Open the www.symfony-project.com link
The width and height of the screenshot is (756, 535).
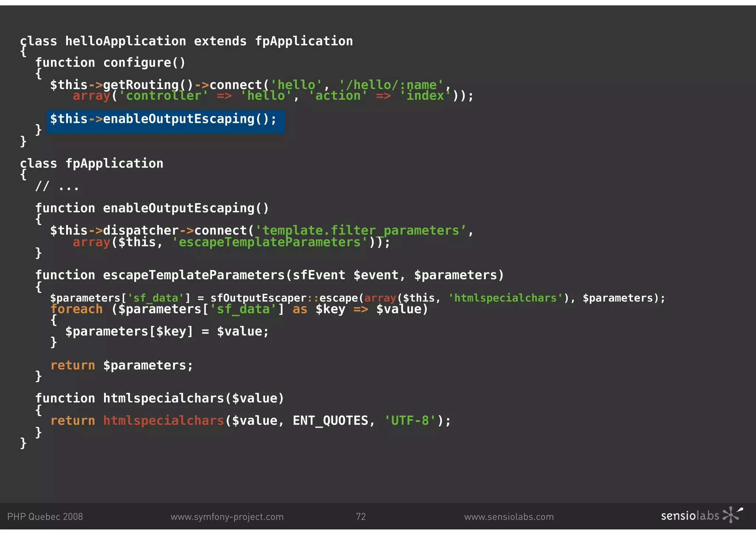point(227,517)
